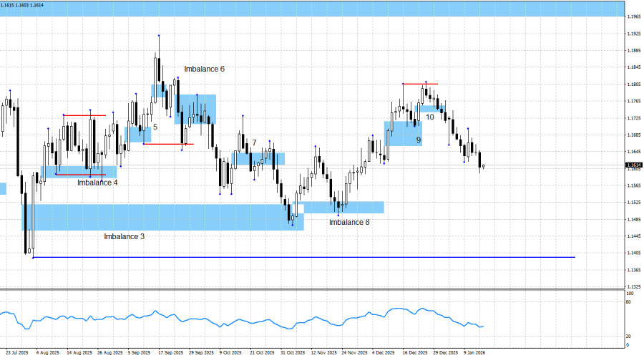Click the 9 Jan 2026 date label
The height and width of the screenshot is (358, 644).
(x=474, y=352)
